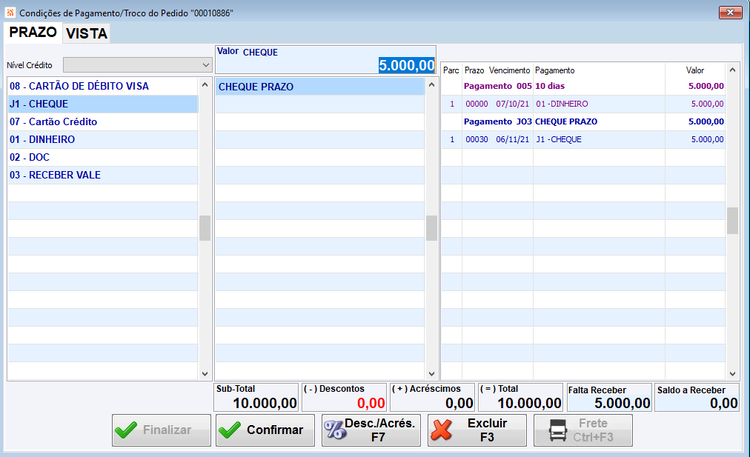Screen dimensions: 750x457
Task: Select CHEQUE PRAZO condition row
Action: pyautogui.click(x=320, y=87)
